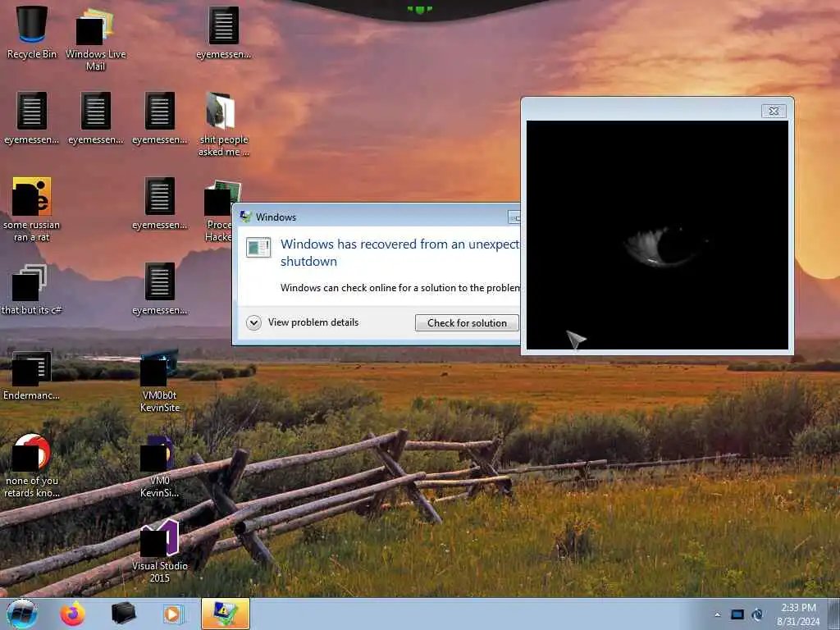Image resolution: width=840 pixels, height=630 pixels.
Task: Select eyemessen file below Windows Live Mail
Action: click(96, 118)
